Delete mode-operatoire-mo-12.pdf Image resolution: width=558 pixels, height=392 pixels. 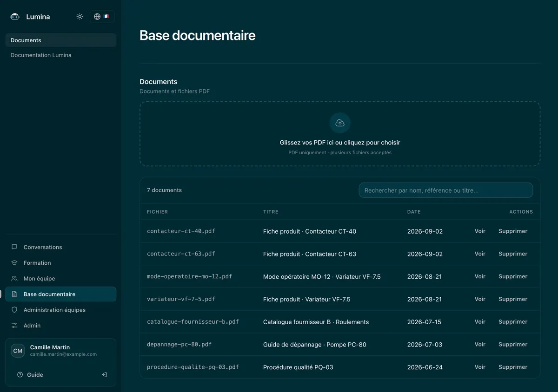(x=513, y=276)
